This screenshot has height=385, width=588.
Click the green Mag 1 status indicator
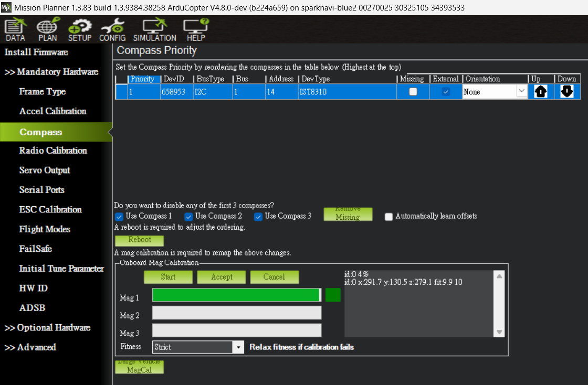333,295
